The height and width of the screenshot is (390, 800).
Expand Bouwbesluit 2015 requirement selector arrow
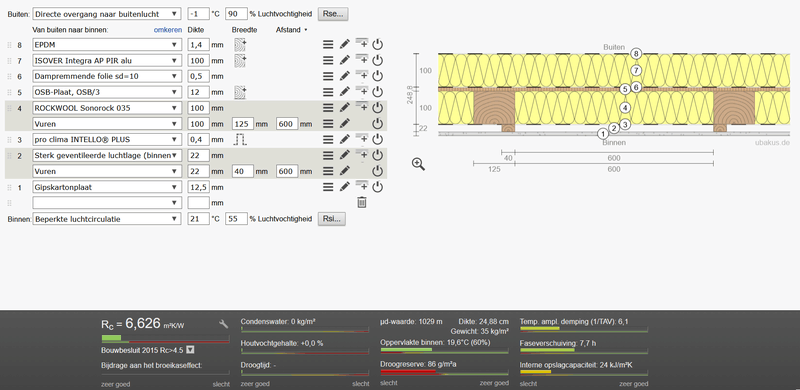point(190,350)
